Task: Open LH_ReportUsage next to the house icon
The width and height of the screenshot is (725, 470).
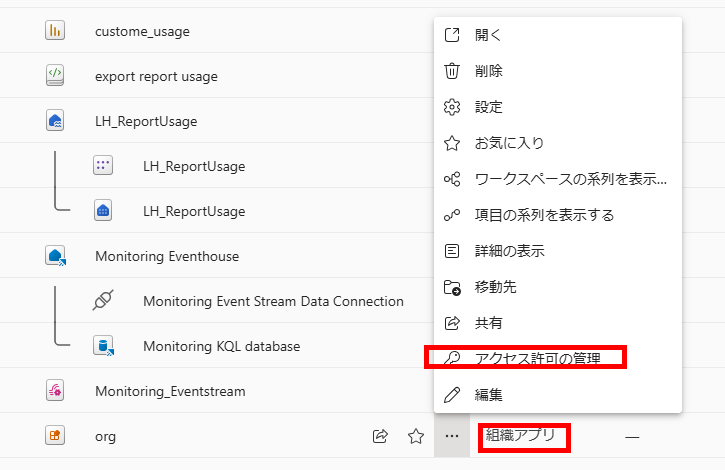Action: point(194,211)
